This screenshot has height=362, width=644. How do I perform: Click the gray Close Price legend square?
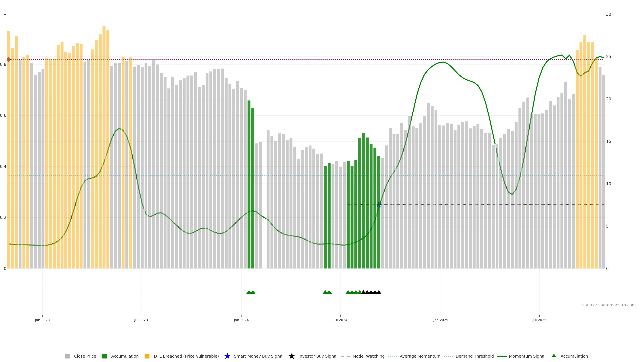tap(67, 356)
